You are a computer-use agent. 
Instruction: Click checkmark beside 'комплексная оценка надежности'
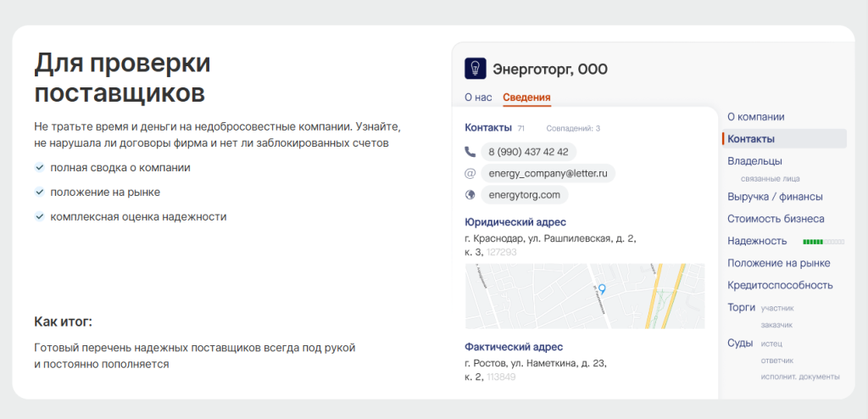coord(39,217)
